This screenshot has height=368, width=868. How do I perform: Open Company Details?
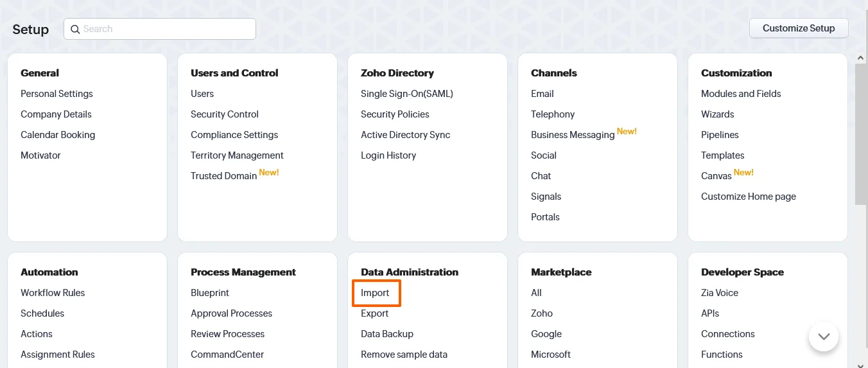point(56,114)
